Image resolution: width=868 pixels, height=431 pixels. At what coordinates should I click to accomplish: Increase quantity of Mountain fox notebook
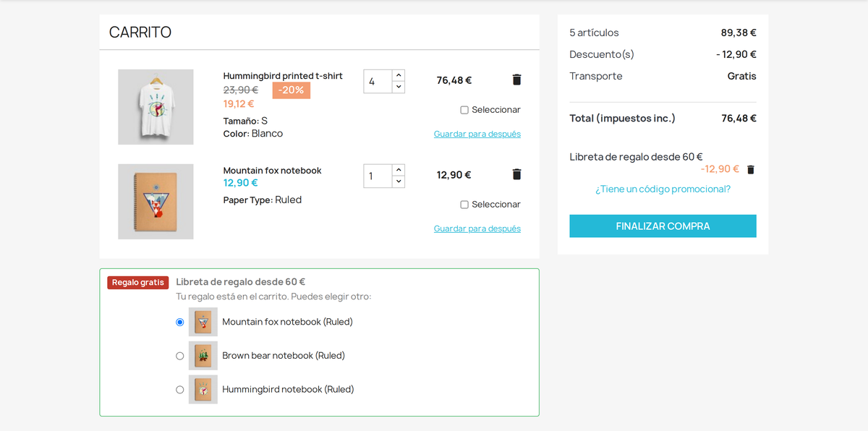[399, 170]
